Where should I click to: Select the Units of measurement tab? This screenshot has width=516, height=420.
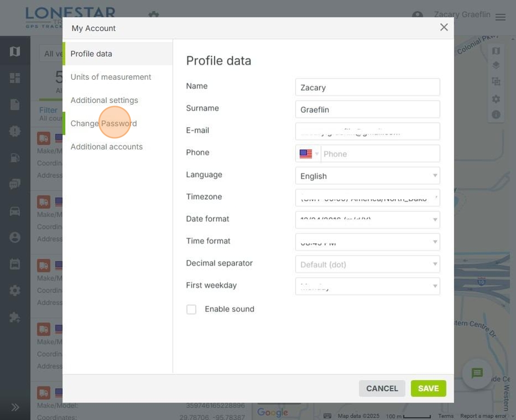111,77
